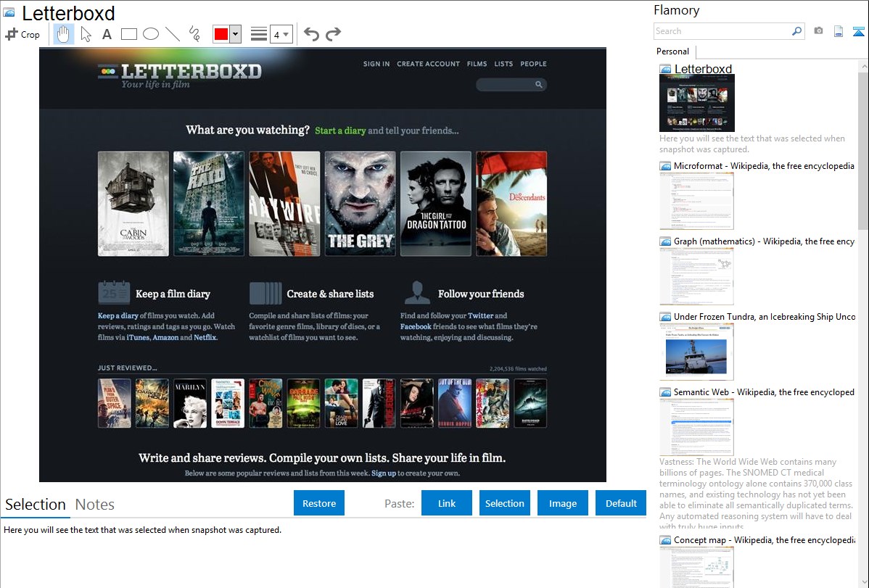
Task: Paste as Link button
Action: [447, 503]
